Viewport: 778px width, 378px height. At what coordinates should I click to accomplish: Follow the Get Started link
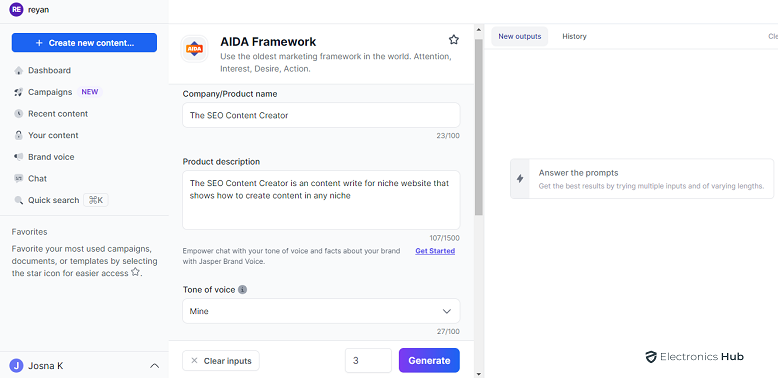coord(435,251)
